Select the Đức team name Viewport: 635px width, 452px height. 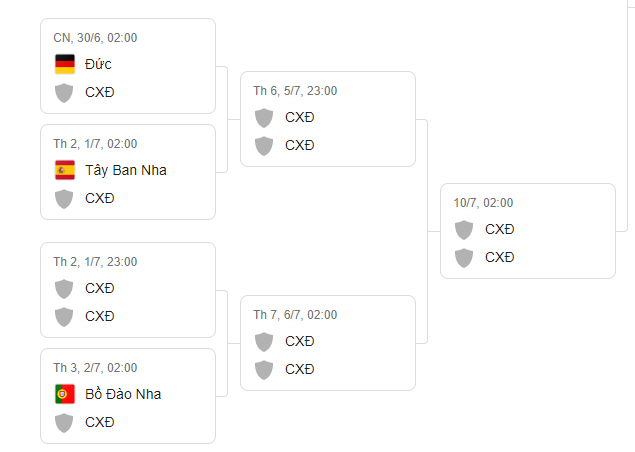pyautogui.click(x=98, y=64)
